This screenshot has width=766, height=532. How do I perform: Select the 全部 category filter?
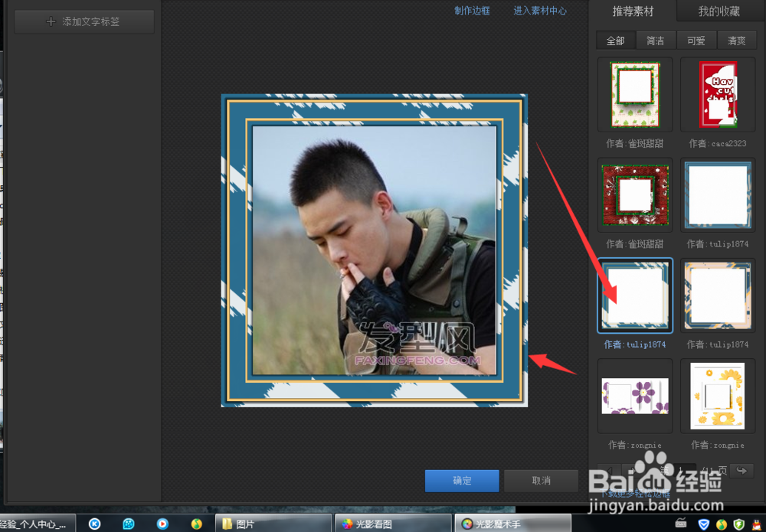[x=616, y=41]
